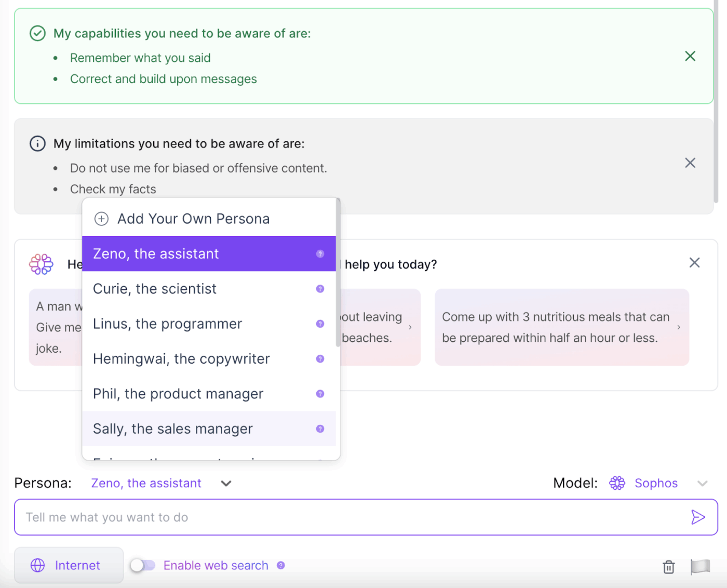Open the Persona dropdown chevron

pos(226,483)
